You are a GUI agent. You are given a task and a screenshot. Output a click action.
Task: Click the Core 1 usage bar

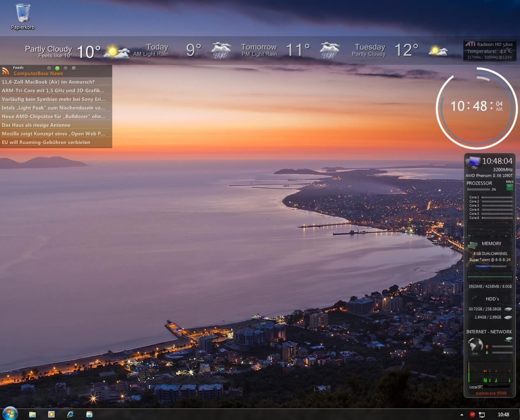[497, 197]
